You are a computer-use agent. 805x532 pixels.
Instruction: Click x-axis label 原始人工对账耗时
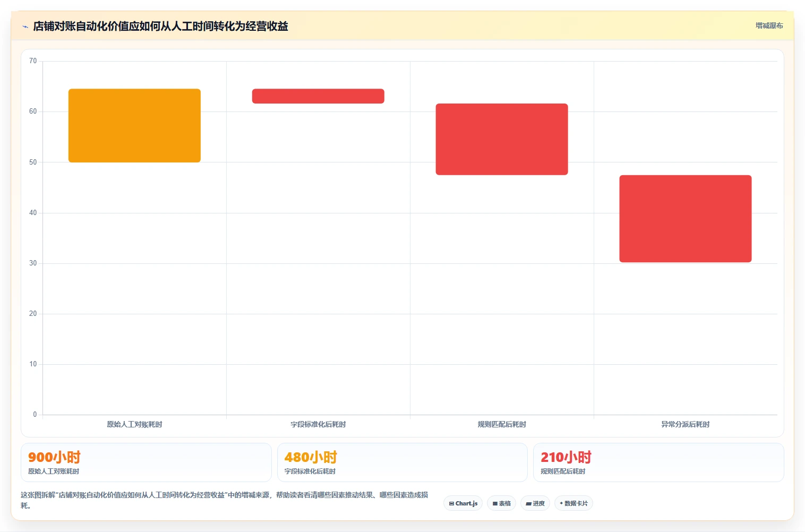point(134,424)
